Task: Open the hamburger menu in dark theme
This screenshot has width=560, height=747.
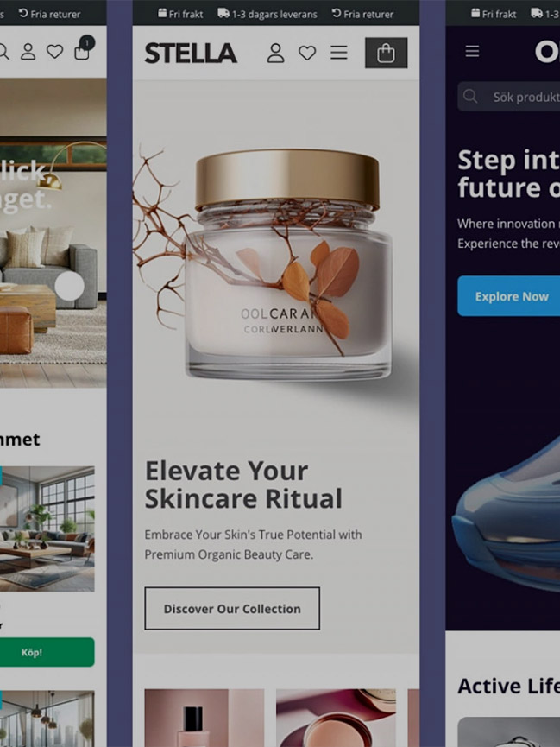Action: point(472,51)
